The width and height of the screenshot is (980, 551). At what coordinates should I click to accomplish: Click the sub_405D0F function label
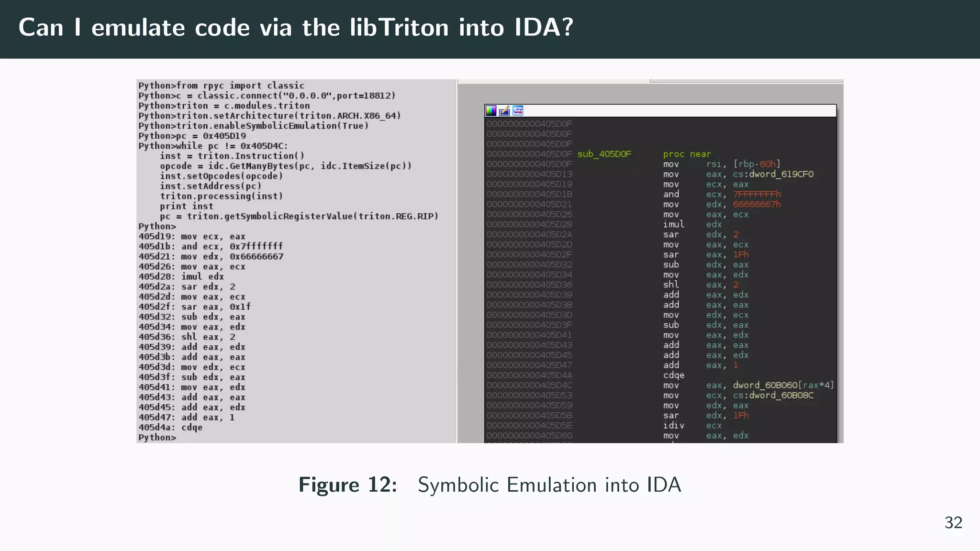604,154
